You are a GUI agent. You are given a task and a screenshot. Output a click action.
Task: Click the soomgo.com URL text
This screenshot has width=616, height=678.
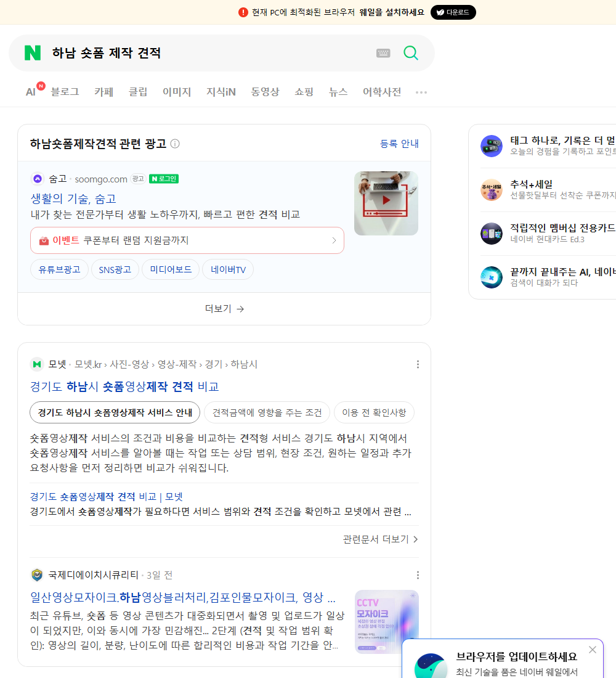pos(101,179)
